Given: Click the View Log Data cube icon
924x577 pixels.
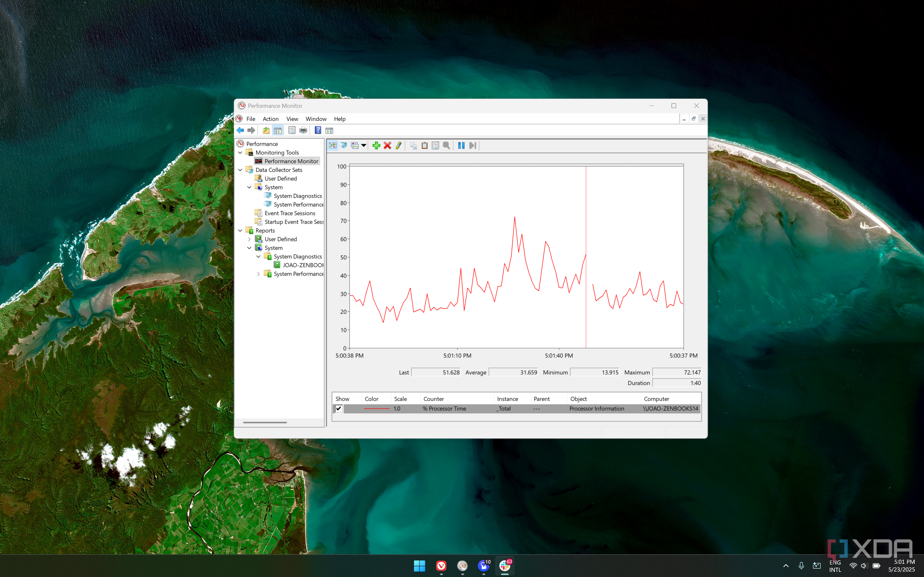Looking at the screenshot, I should [344, 145].
